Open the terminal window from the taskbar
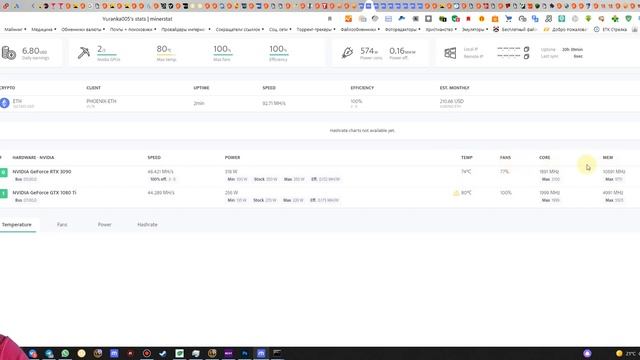Screen dimensions: 640x360 tap(277, 353)
